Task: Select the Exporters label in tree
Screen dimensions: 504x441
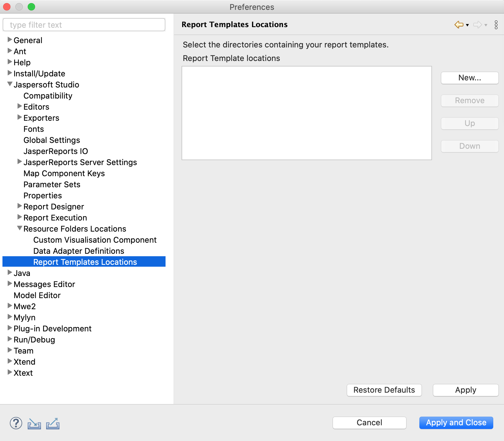Action: pyautogui.click(x=41, y=118)
